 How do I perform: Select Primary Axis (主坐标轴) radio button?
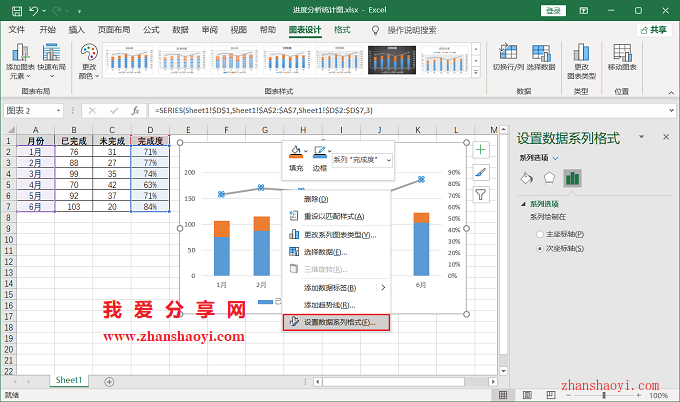(539, 234)
